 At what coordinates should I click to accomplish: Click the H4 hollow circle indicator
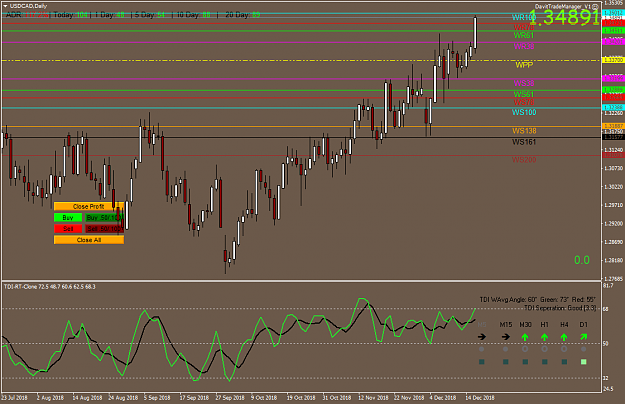(x=564, y=349)
